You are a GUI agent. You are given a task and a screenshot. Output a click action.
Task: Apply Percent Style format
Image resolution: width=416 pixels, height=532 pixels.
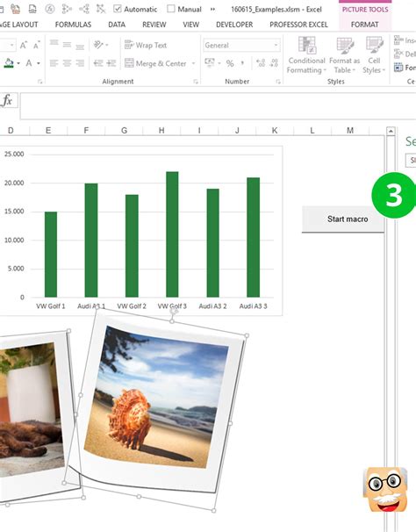[230, 63]
